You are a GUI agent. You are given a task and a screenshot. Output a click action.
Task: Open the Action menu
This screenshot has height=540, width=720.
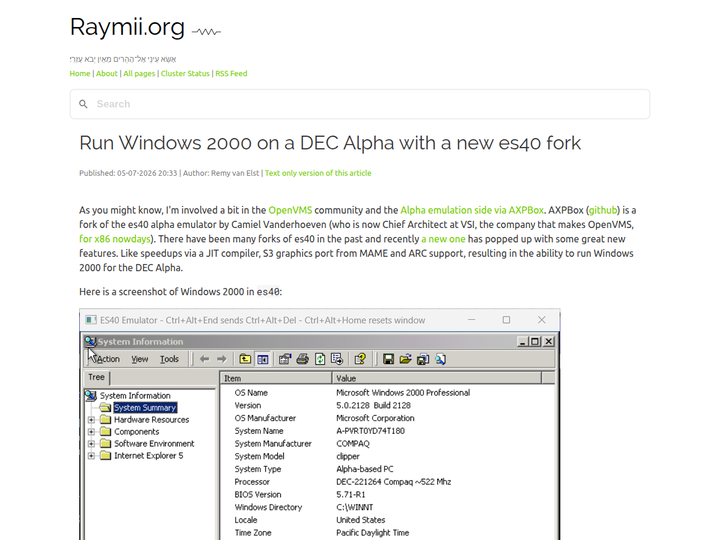coord(107,359)
